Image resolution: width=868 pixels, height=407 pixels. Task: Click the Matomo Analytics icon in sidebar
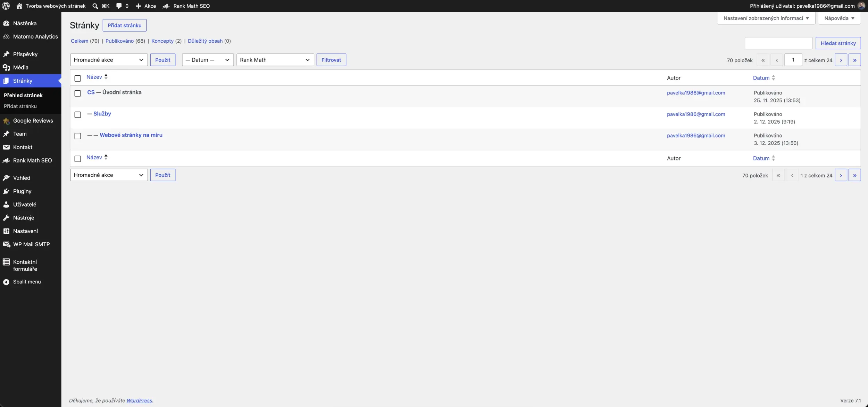(x=6, y=36)
